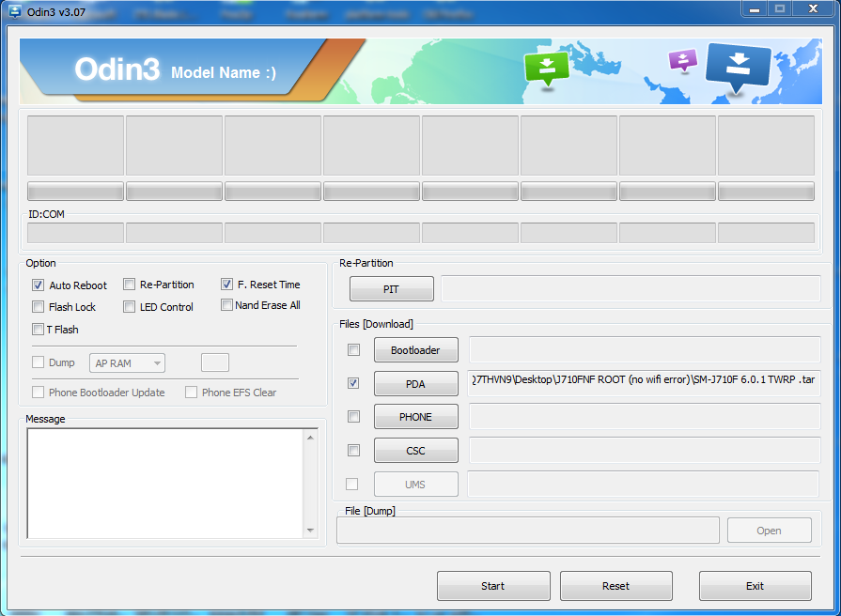Tick the Dump checkbox
Viewport: 841px width, 616px height.
38,362
